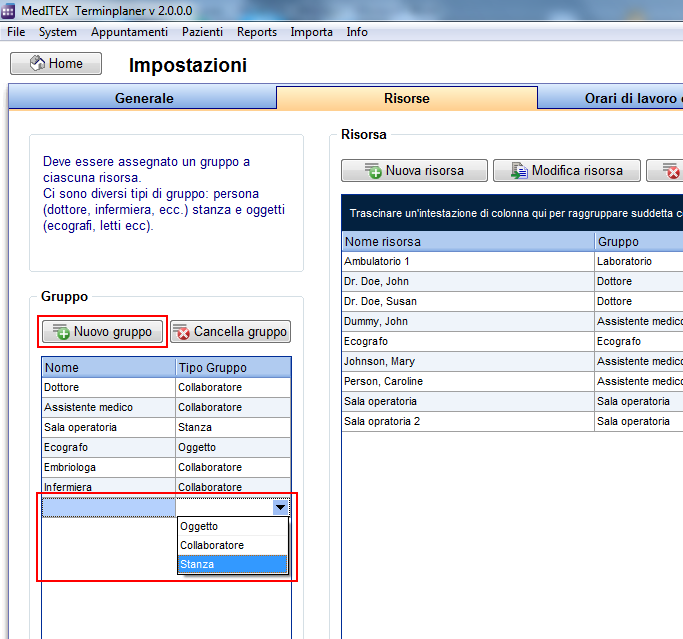The image size is (683, 639).
Task: Click the Cancella gruppo button
Action: click(x=230, y=331)
